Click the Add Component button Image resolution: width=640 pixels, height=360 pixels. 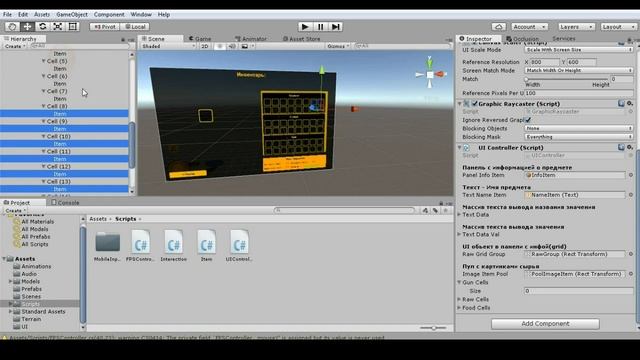tap(545, 324)
